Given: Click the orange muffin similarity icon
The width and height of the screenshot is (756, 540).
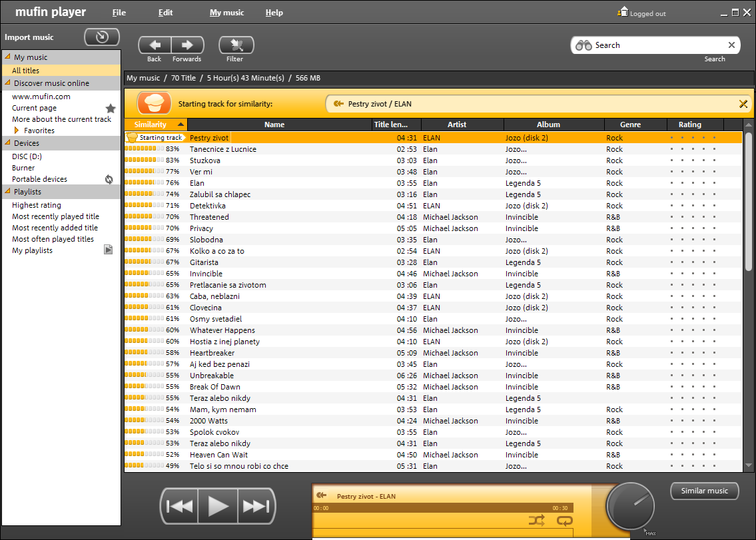Looking at the screenshot, I should pyautogui.click(x=155, y=103).
